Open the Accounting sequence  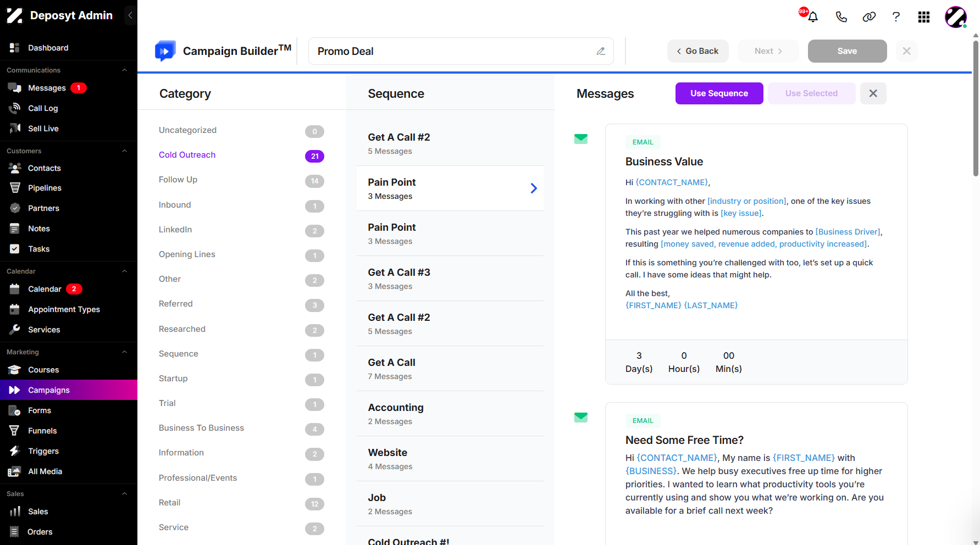[x=450, y=414]
